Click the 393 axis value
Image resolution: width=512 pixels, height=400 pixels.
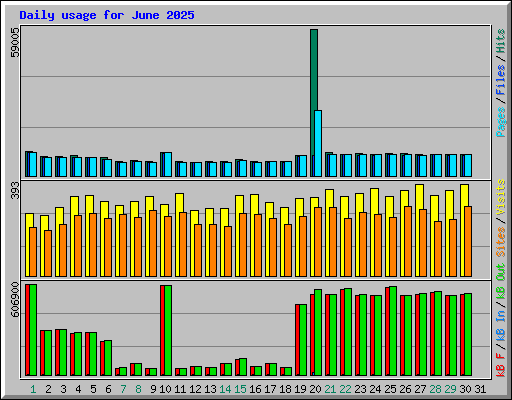click(16, 191)
